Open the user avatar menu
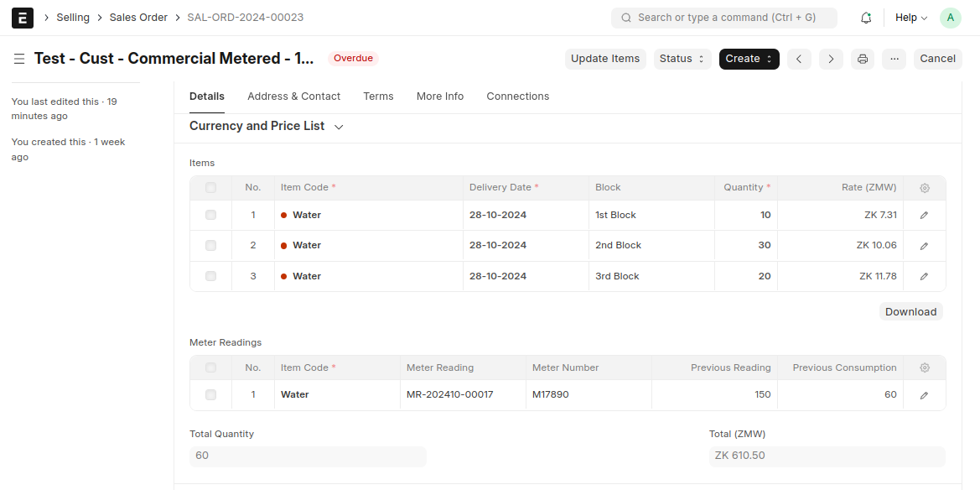 pyautogui.click(x=950, y=18)
